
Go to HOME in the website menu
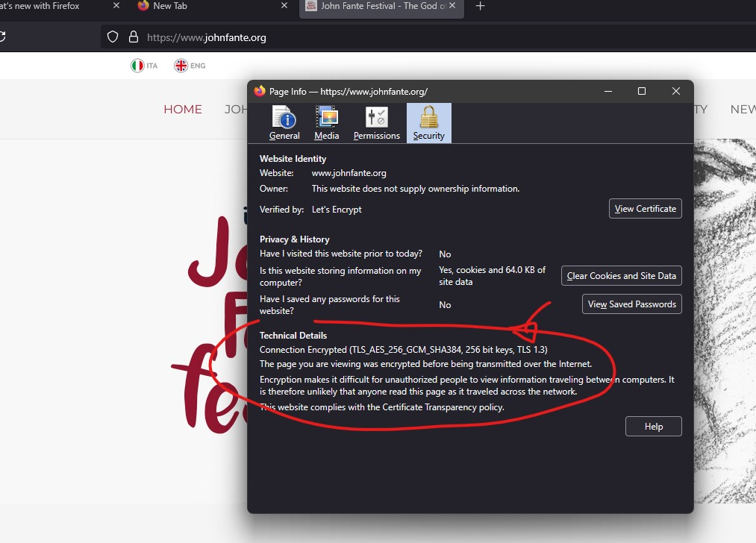pos(183,110)
